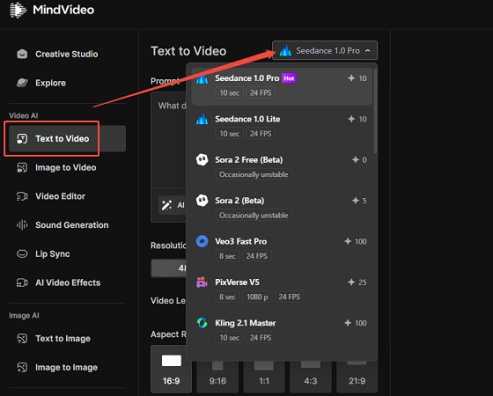Click the 10 sec tag under Seedance 1.0 Lite
The image size is (493, 396).
229,134
